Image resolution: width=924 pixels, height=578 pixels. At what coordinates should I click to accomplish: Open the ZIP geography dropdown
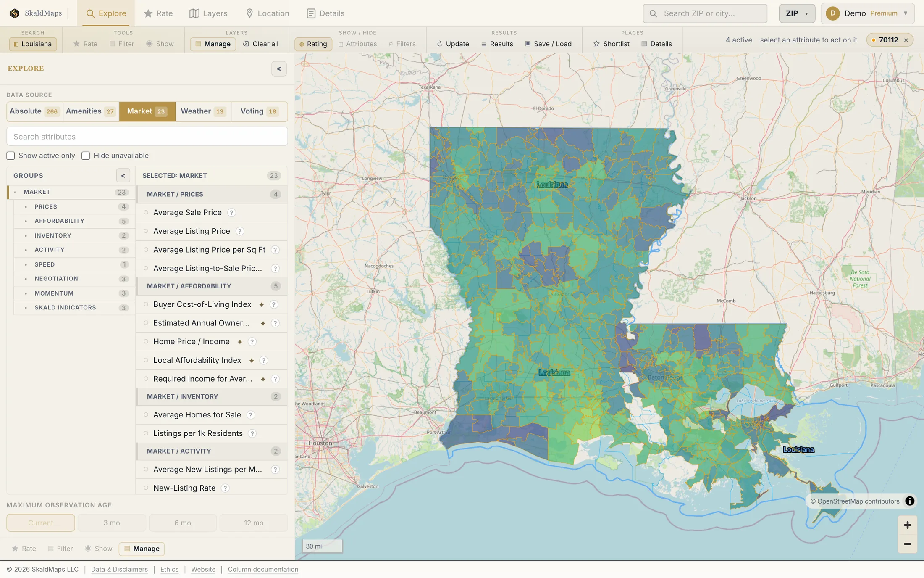click(x=797, y=13)
